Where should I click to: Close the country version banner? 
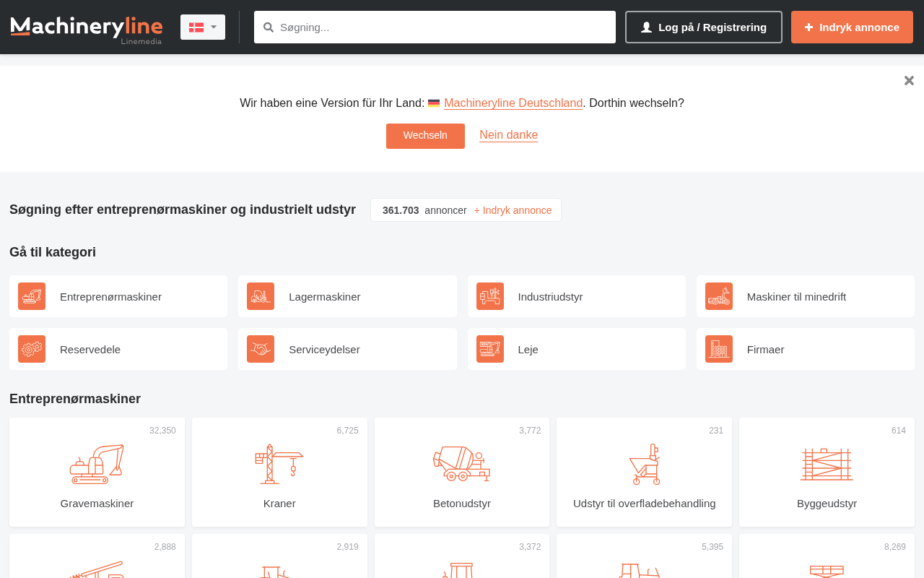909,80
